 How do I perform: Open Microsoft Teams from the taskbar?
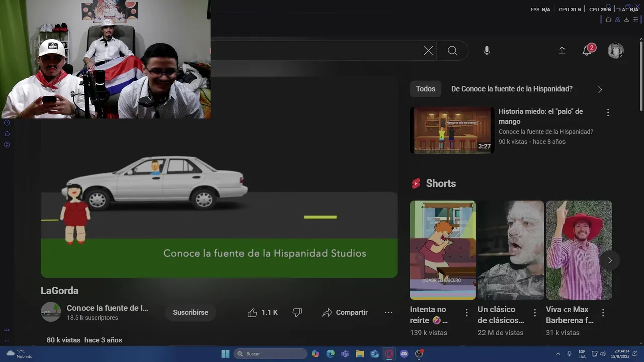[345, 354]
